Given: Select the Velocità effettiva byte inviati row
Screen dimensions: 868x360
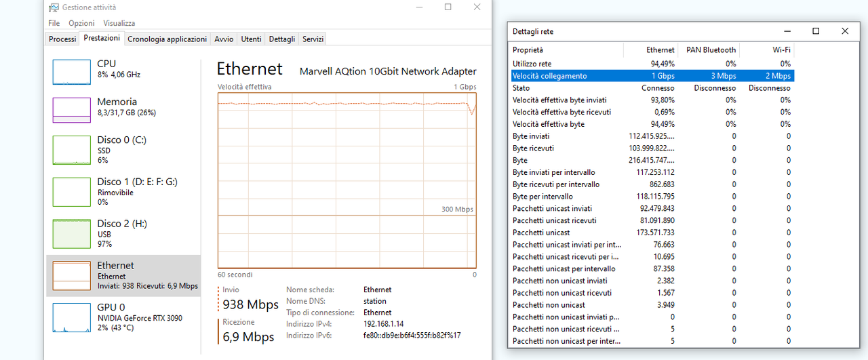Looking at the screenshot, I should coord(652,100).
